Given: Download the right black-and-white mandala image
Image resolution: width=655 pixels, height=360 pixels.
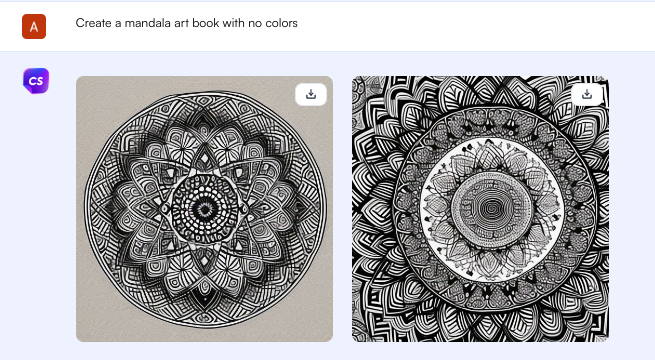Looking at the screenshot, I should (x=587, y=94).
